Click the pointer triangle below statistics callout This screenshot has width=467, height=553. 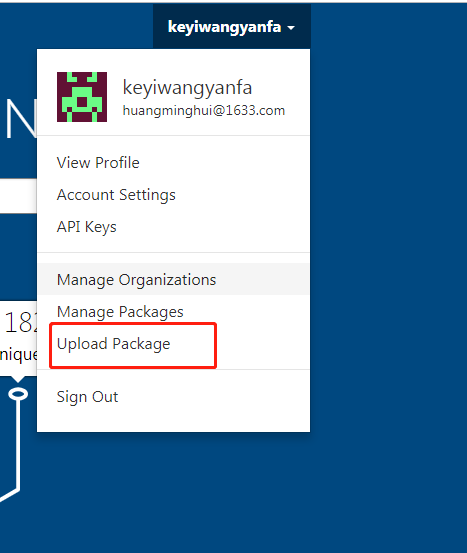point(18,379)
